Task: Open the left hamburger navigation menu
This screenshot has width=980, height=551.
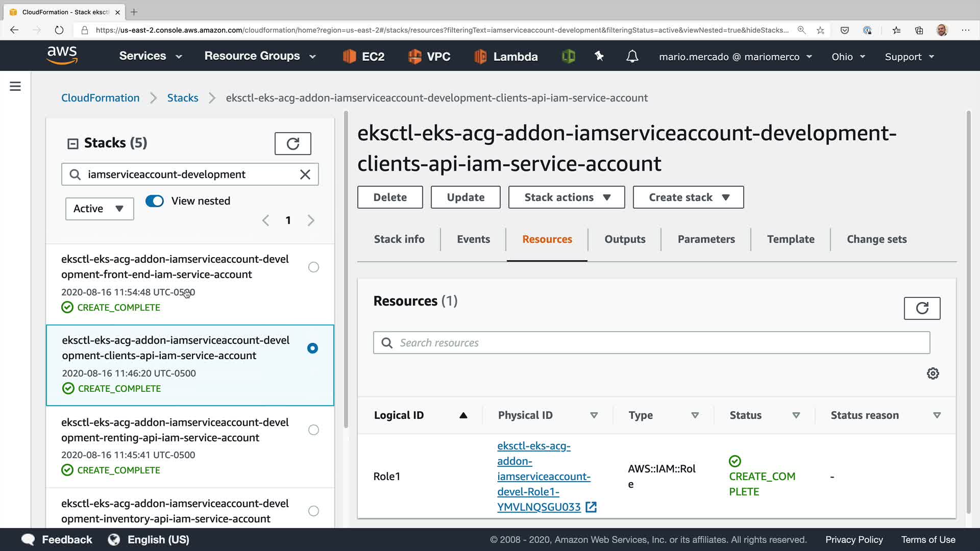Action: pos(15,86)
